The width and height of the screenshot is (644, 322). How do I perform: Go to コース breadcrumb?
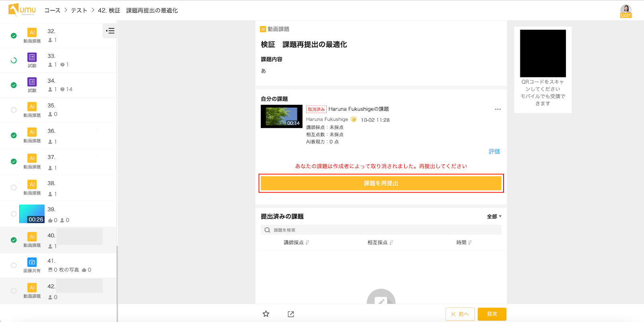pyautogui.click(x=52, y=10)
